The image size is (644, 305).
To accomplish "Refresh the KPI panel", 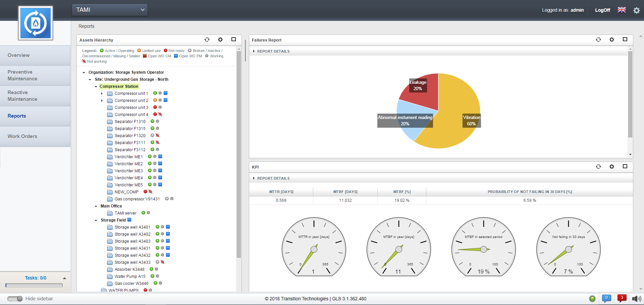I will tap(598, 167).
